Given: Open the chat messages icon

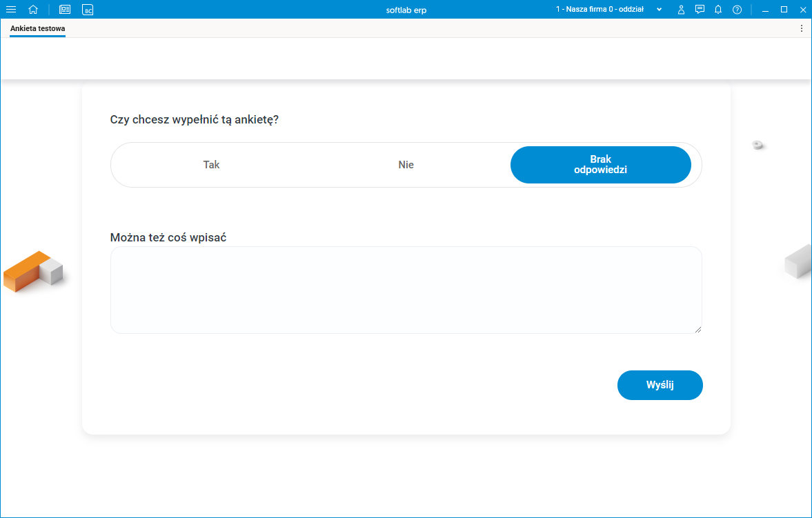Looking at the screenshot, I should pos(700,10).
